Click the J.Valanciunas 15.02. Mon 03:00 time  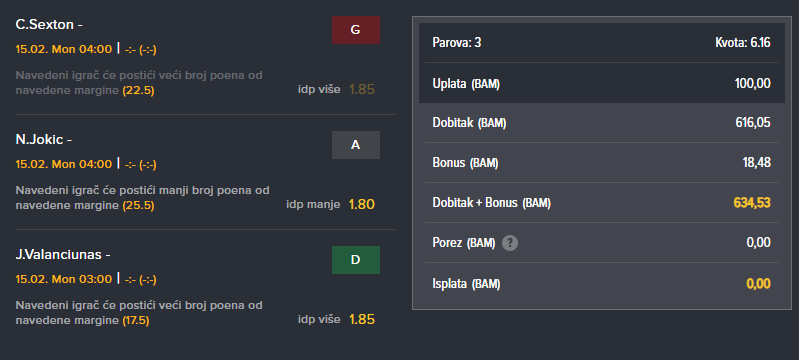[x=64, y=279]
